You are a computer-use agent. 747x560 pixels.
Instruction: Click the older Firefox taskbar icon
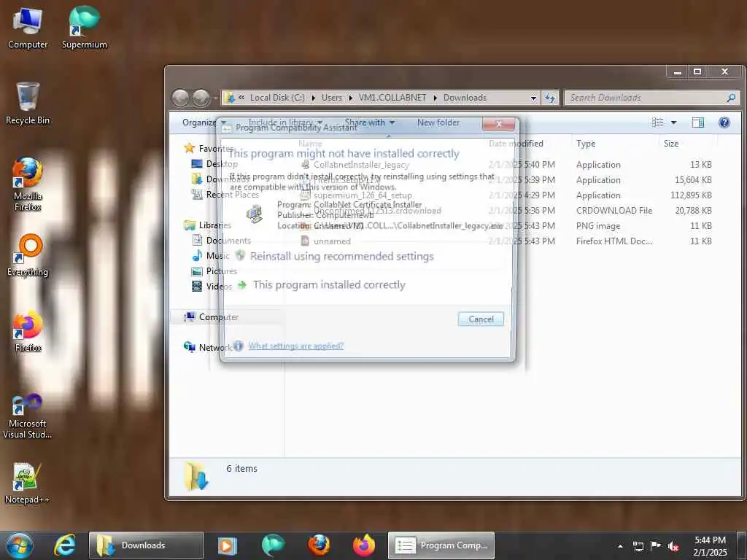319,545
